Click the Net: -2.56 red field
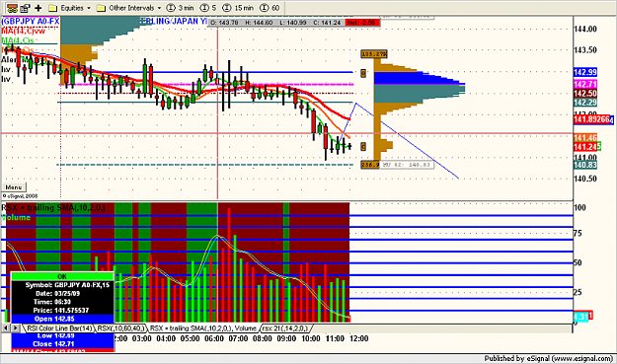Screen dimensions: 617x364 point(362,23)
